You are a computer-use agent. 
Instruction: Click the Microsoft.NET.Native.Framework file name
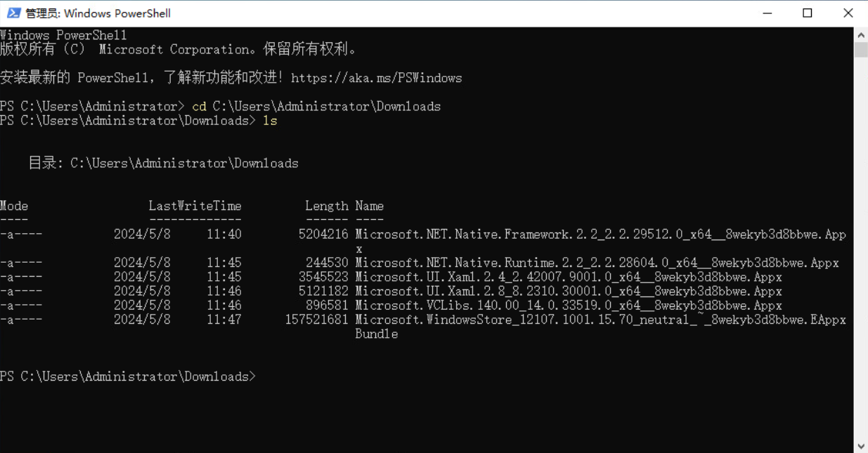(600, 235)
